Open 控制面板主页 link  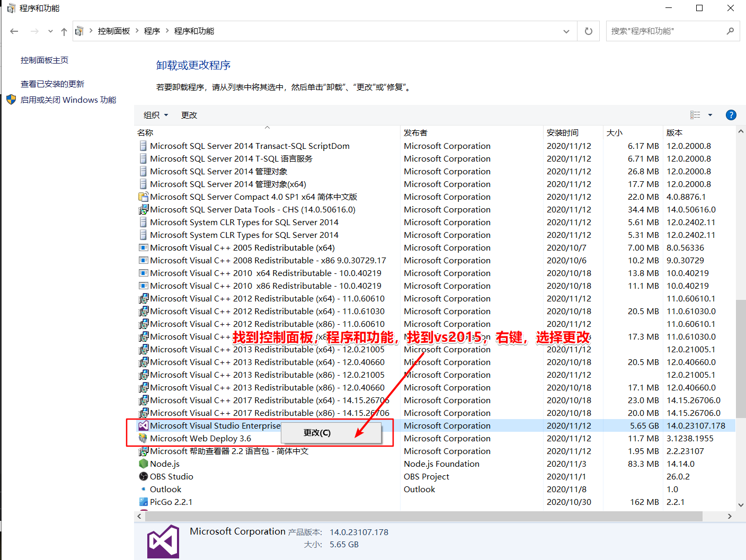45,60
